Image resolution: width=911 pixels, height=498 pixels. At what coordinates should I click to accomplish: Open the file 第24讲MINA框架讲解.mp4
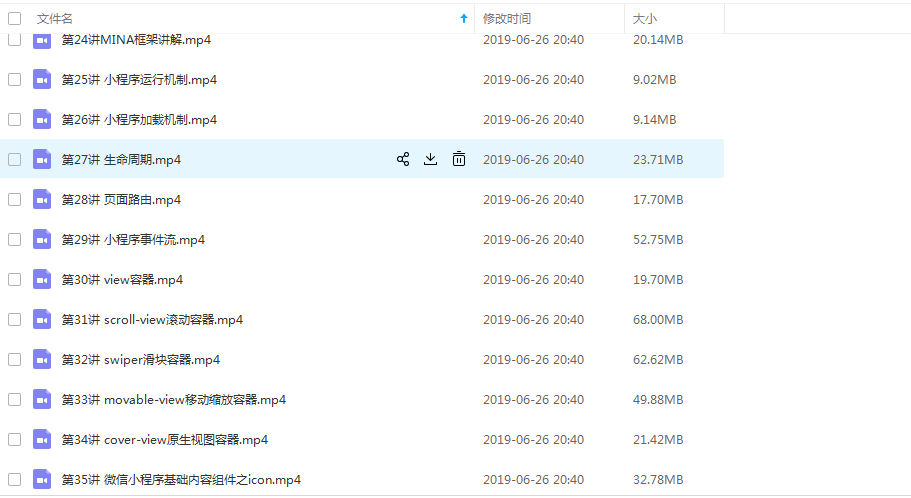click(136, 40)
